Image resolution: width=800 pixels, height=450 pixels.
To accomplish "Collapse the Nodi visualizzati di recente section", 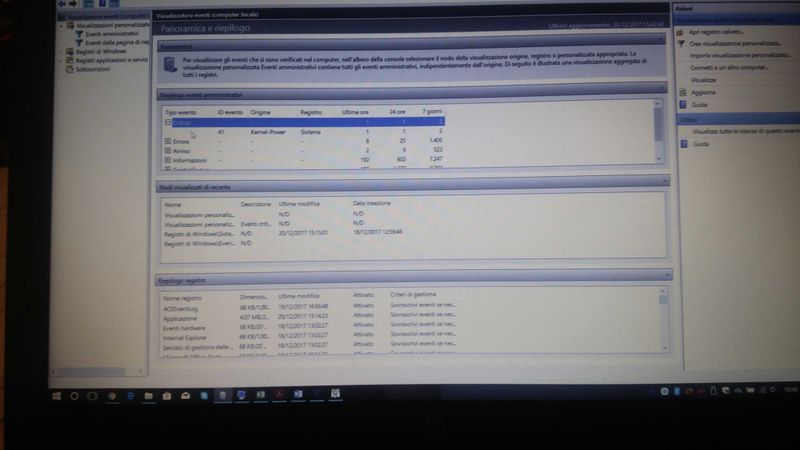I will pos(664,181).
